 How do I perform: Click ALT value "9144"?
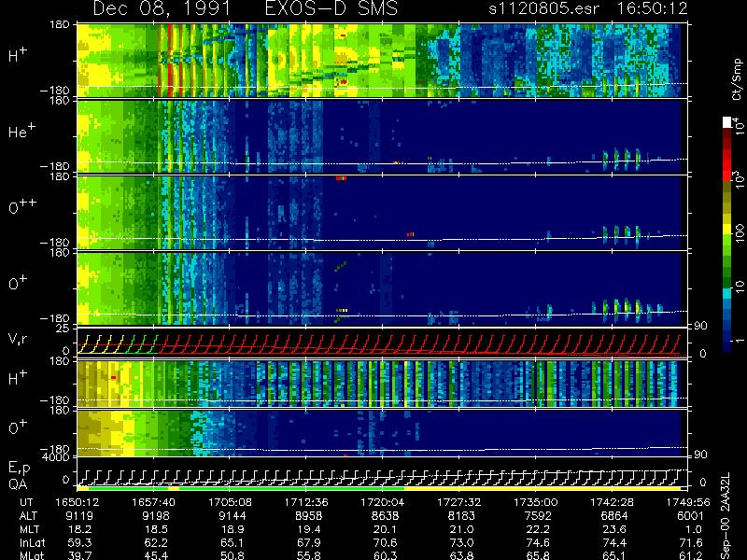[x=233, y=516]
